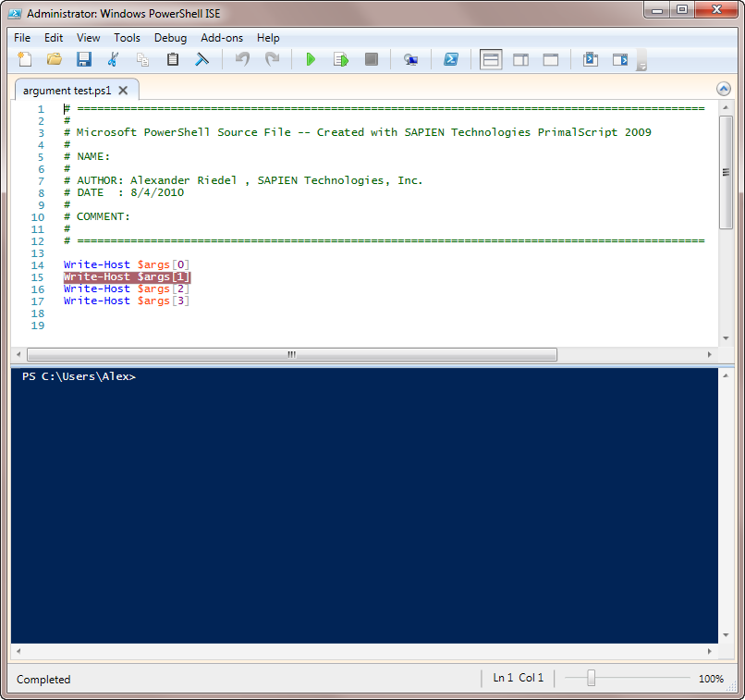Cut selection with the scissors icon
The width and height of the screenshot is (745, 700).
pyautogui.click(x=113, y=59)
